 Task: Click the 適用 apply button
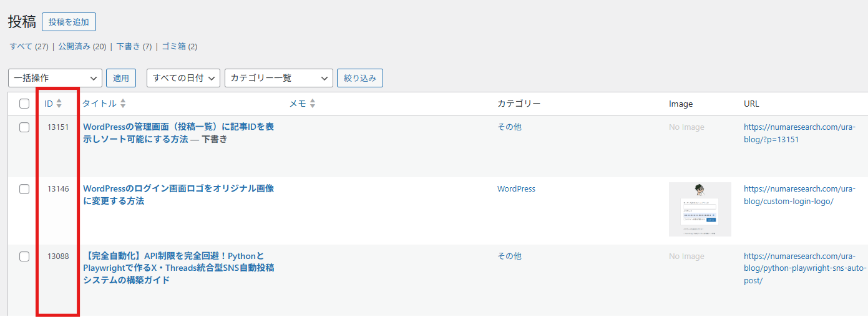[121, 78]
